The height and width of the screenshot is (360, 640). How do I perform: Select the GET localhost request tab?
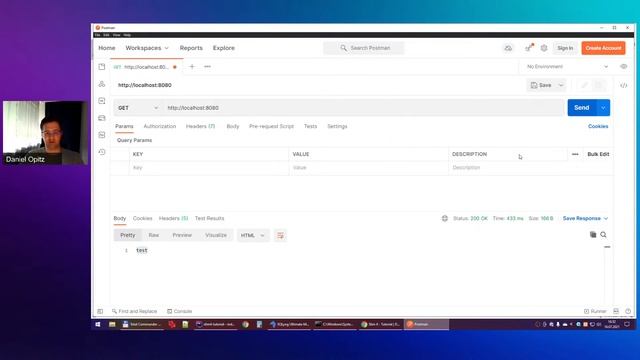(145, 67)
